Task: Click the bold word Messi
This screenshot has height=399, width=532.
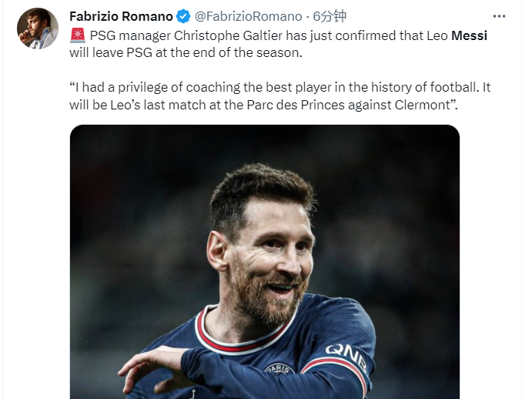Action: pos(469,35)
